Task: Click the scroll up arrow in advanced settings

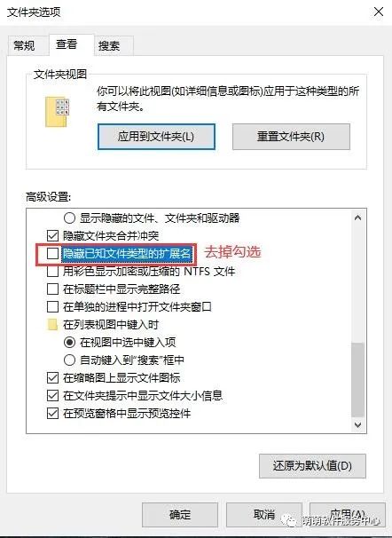Action: click(357, 218)
